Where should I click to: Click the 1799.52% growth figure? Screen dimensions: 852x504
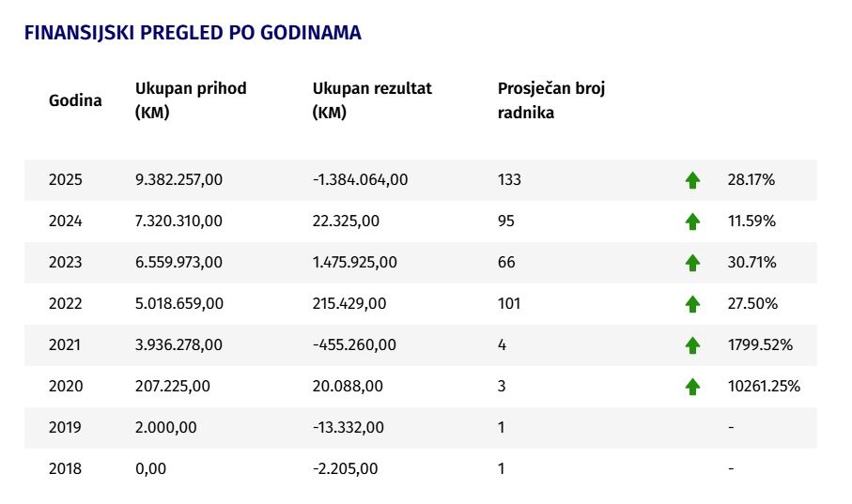click(x=760, y=344)
